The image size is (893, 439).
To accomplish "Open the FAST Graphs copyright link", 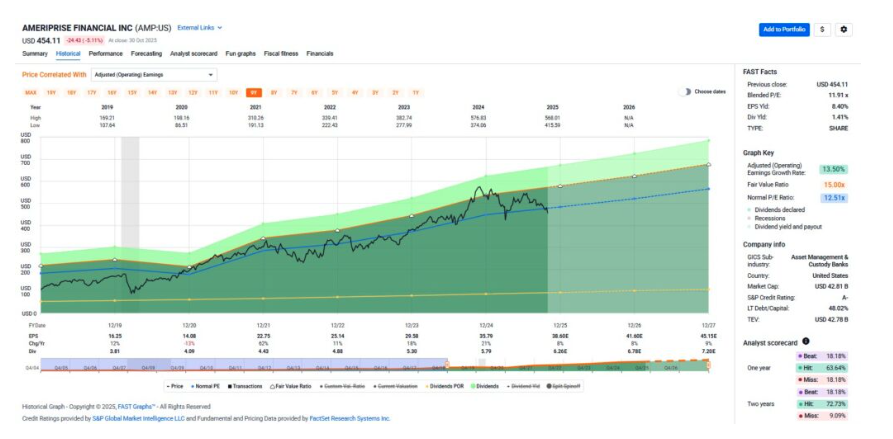I will (137, 407).
